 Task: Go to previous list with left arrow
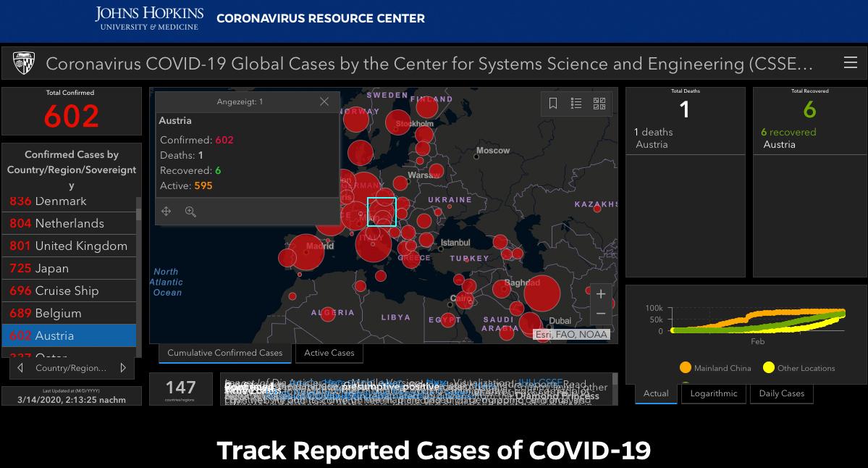20,368
